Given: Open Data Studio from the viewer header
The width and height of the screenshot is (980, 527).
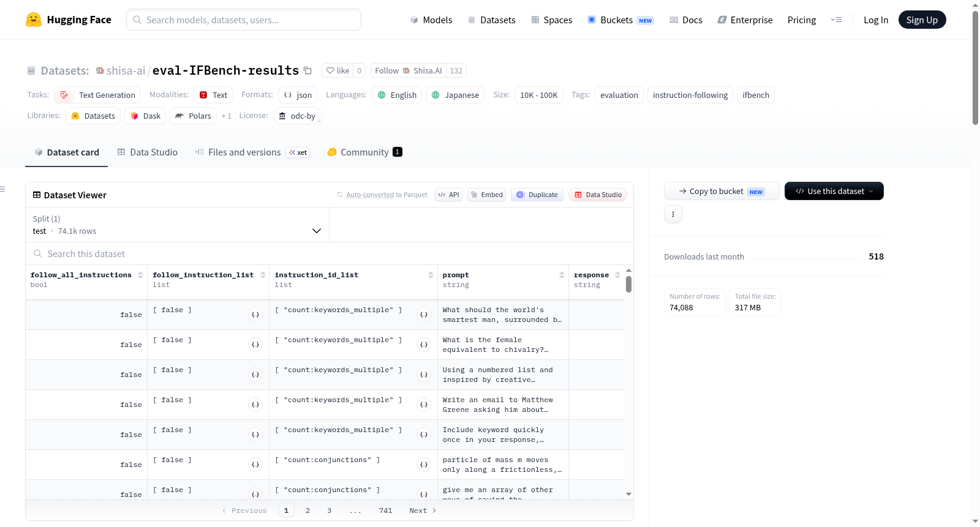Looking at the screenshot, I should coord(598,195).
